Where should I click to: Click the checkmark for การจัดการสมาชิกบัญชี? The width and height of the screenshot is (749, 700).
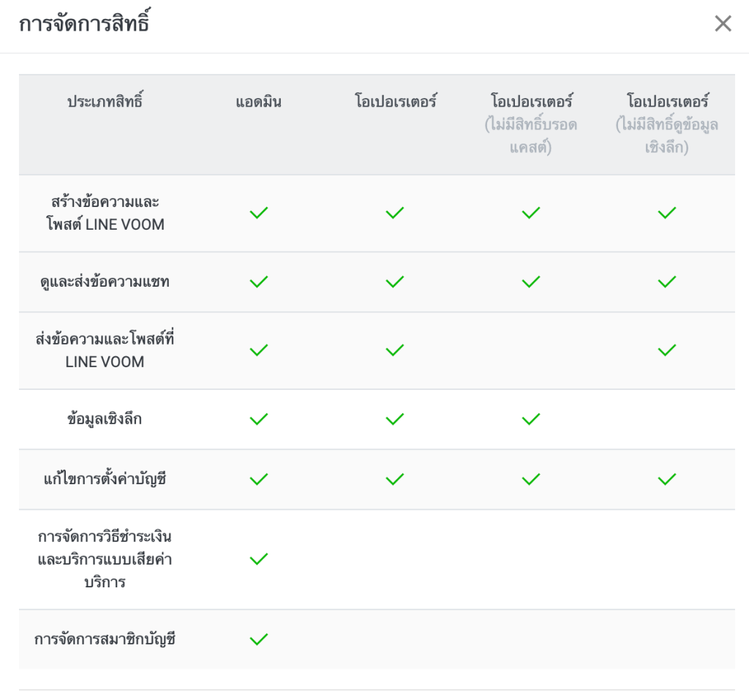coord(258,638)
